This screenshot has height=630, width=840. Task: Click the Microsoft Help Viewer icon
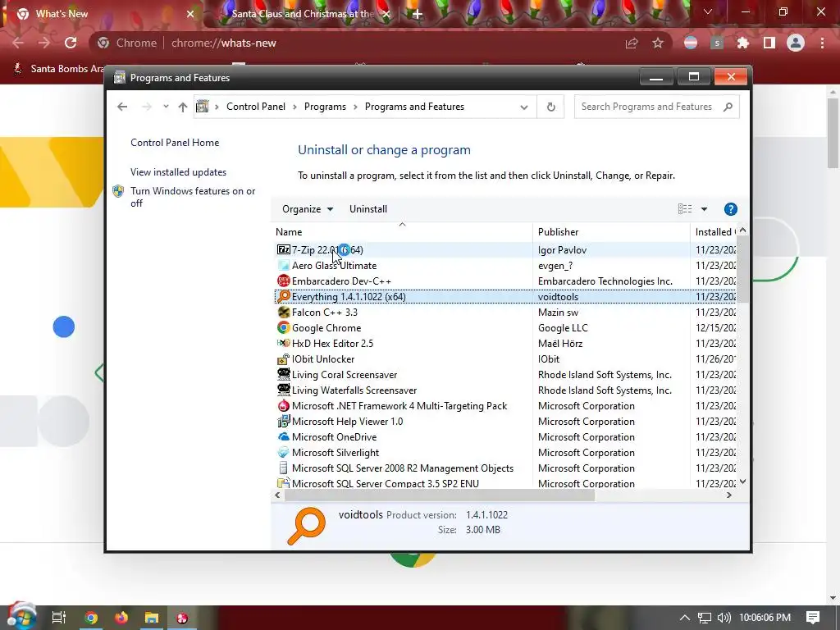[x=283, y=421]
